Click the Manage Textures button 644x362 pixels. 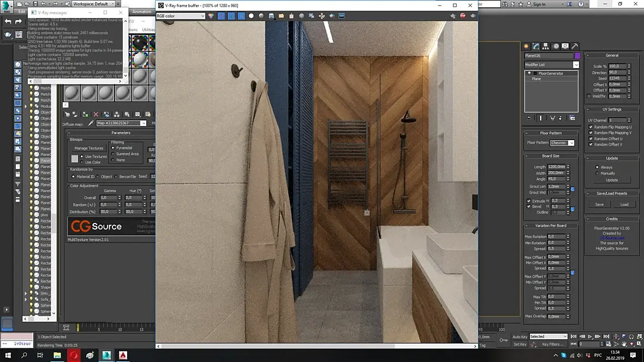(x=89, y=148)
